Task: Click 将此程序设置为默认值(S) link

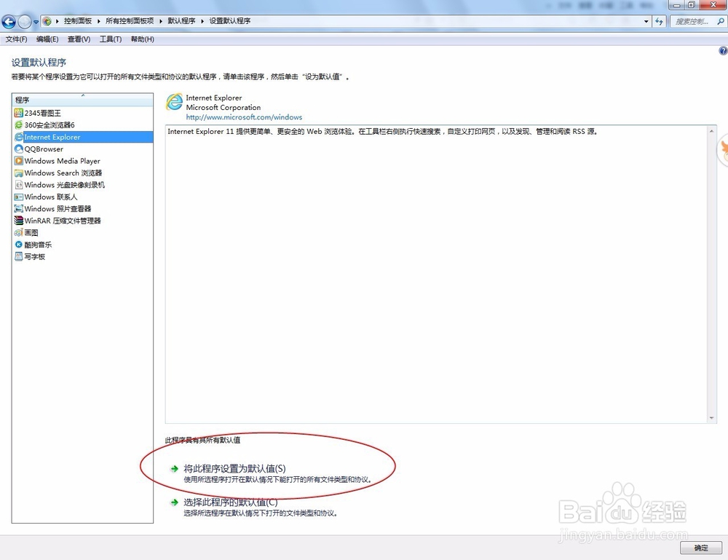Action: 234,468
